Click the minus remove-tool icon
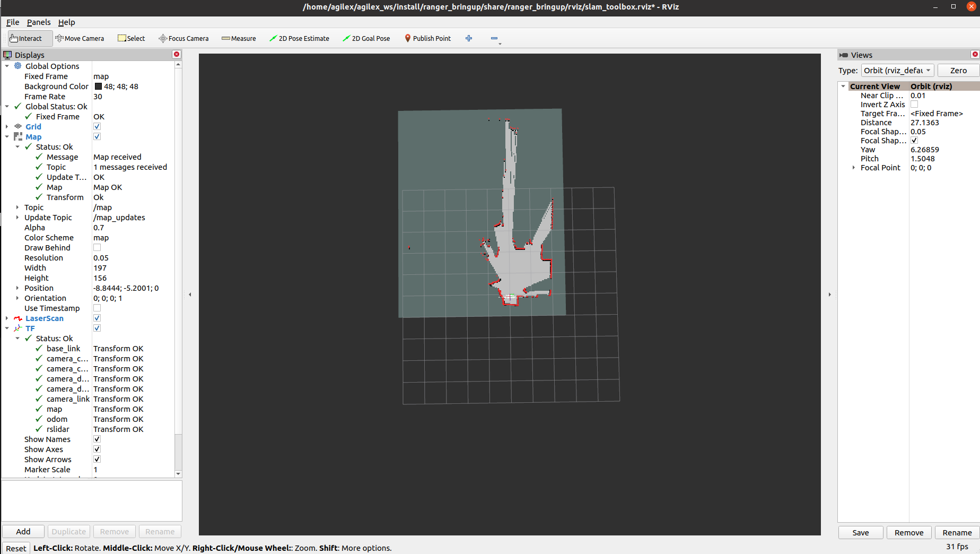 494,38
